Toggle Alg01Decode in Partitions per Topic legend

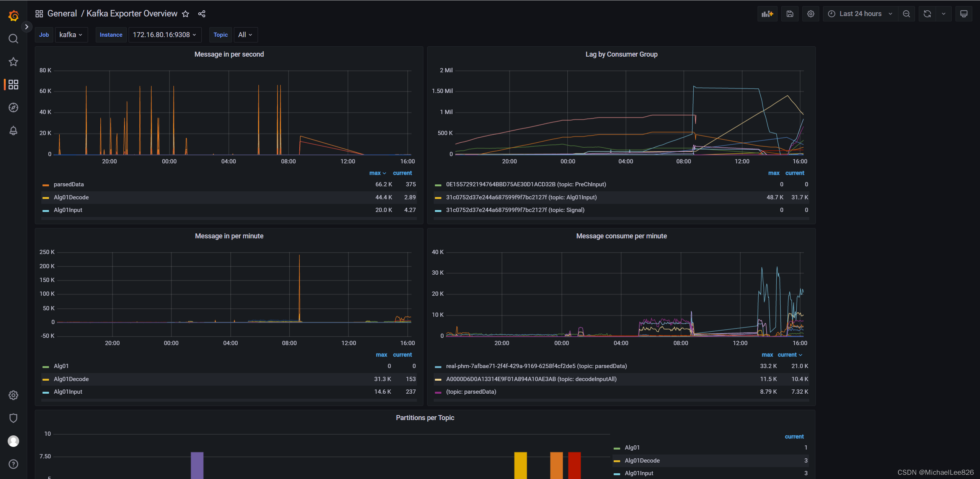pyautogui.click(x=642, y=461)
